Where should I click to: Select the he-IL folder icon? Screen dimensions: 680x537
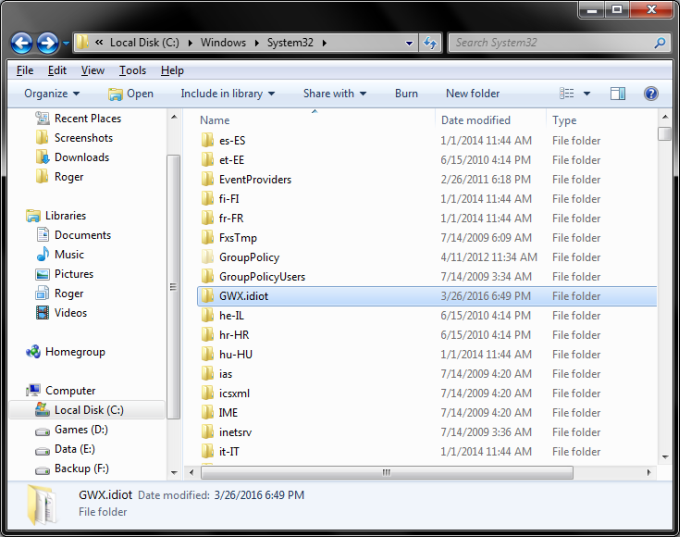pyautogui.click(x=207, y=316)
